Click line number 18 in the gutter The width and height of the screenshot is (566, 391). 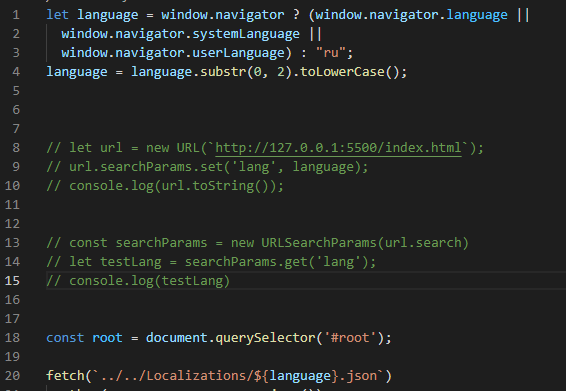click(12, 338)
